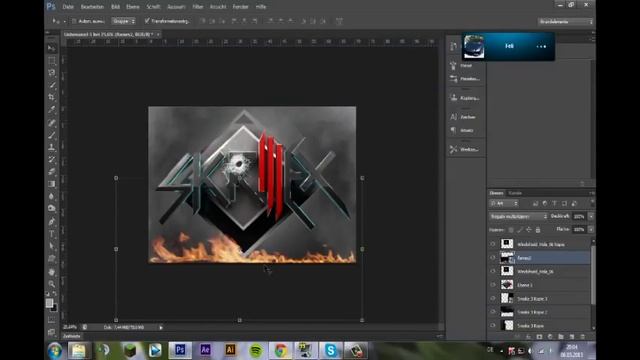Image resolution: width=640 pixels, height=360 pixels.
Task: Open the Ebene menu
Action: 133,7
